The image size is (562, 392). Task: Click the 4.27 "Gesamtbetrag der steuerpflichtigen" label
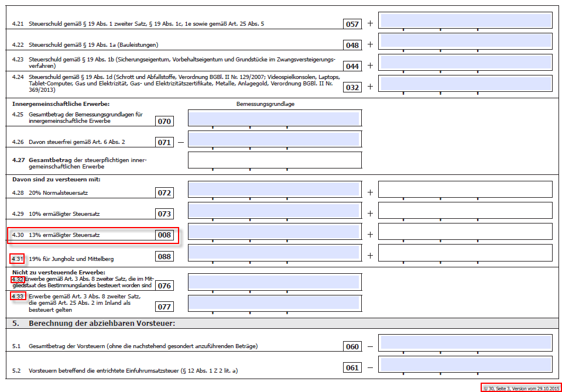pos(88,163)
